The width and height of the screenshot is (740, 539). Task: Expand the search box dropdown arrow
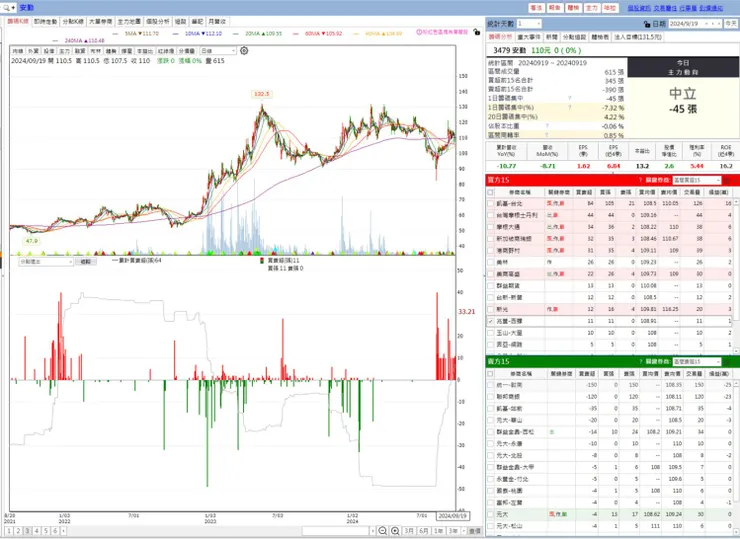pyautogui.click(x=13, y=8)
